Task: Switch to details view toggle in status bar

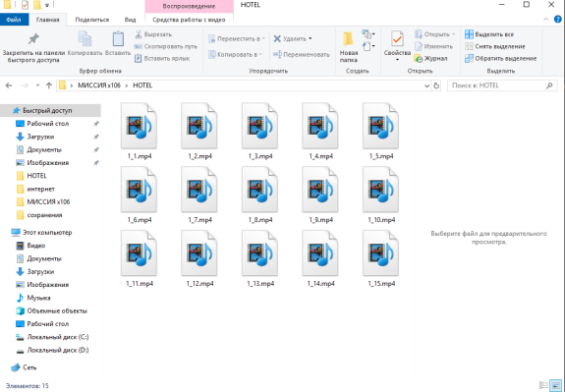Action: coord(543,385)
